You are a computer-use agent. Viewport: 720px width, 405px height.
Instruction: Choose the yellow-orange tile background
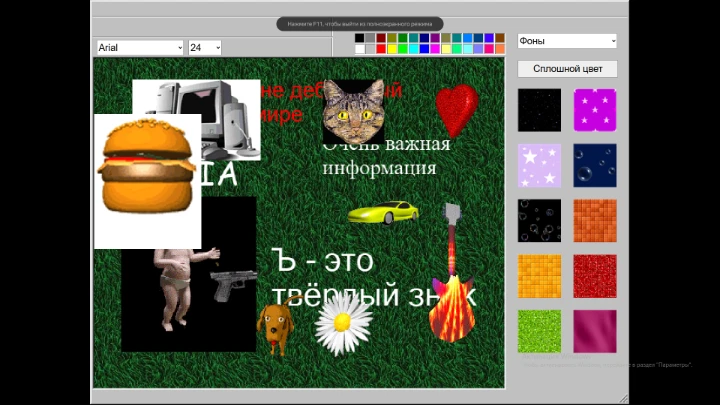click(540, 276)
